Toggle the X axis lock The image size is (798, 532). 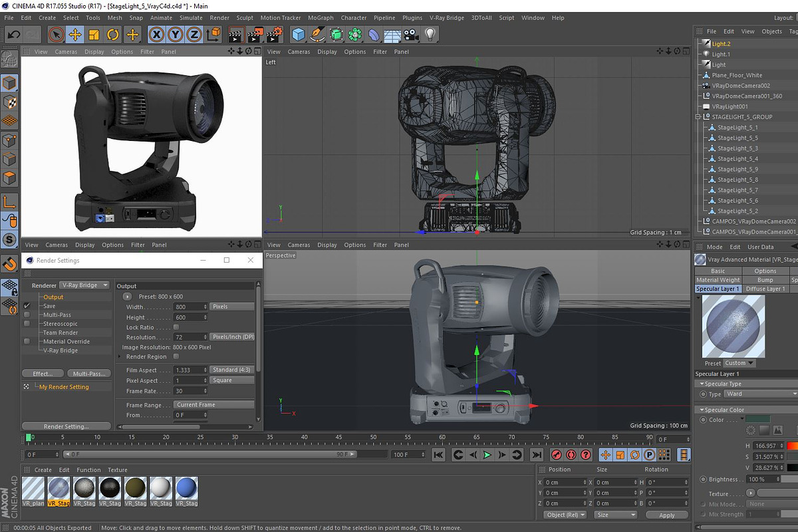(157, 34)
